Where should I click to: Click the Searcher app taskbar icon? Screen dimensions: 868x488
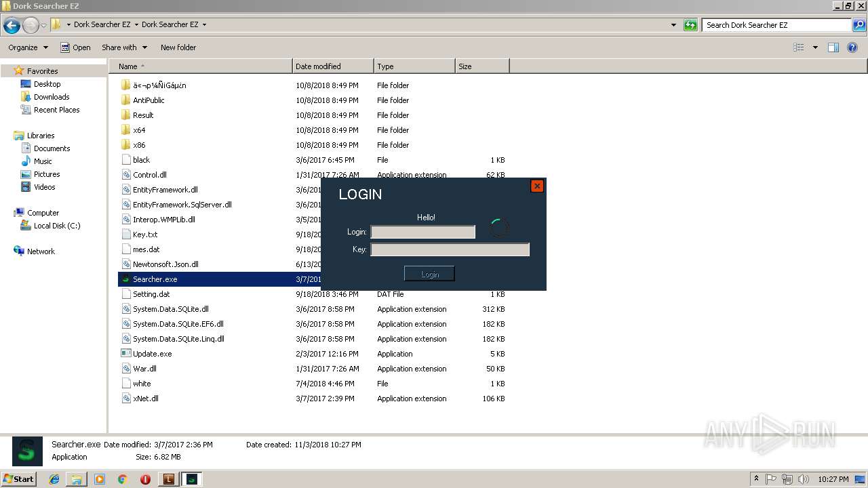click(x=192, y=479)
